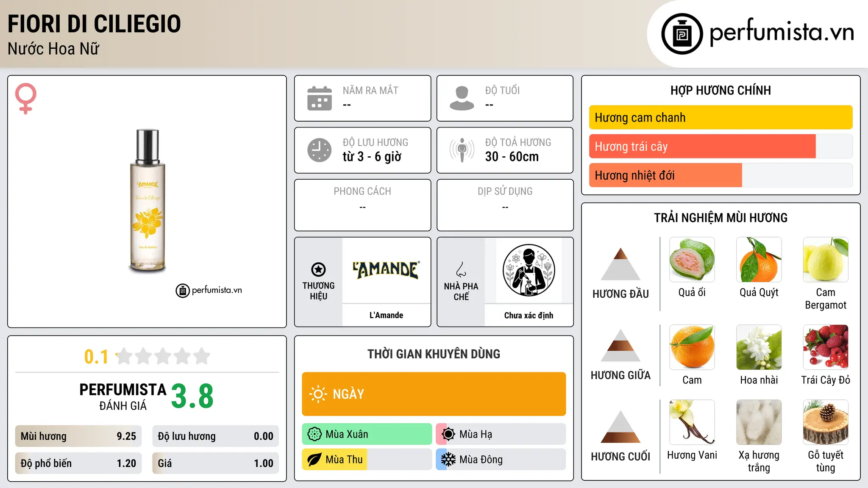Click the orange Ngày time bar
868x488 pixels.
434,394
